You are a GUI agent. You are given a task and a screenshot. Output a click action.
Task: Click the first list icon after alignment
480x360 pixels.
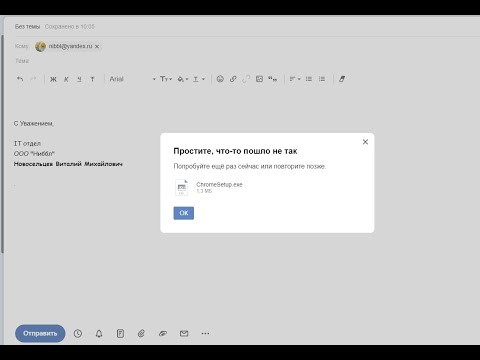[309, 79]
